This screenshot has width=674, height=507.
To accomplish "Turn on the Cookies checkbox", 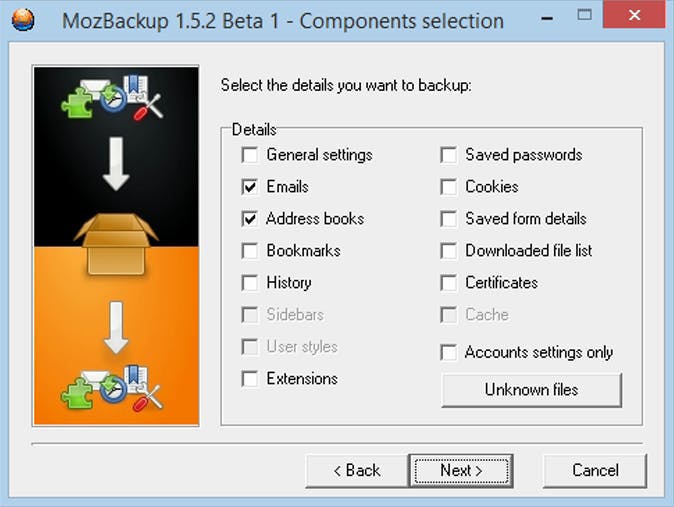I will pos(448,187).
